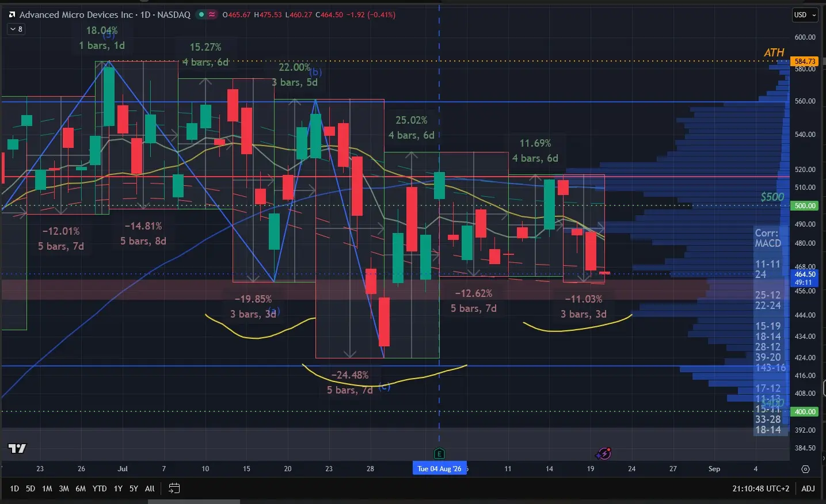Click the 'Corr: MACD' table header
826x504 pixels.
pos(768,238)
